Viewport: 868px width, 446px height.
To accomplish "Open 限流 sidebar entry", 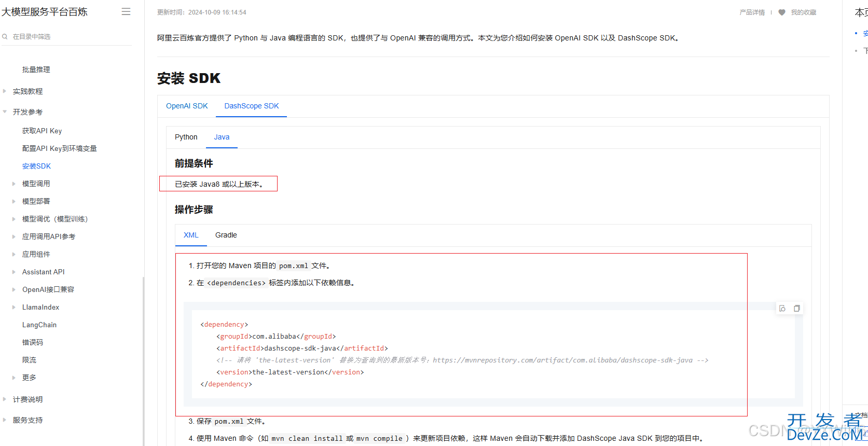I will pos(29,360).
